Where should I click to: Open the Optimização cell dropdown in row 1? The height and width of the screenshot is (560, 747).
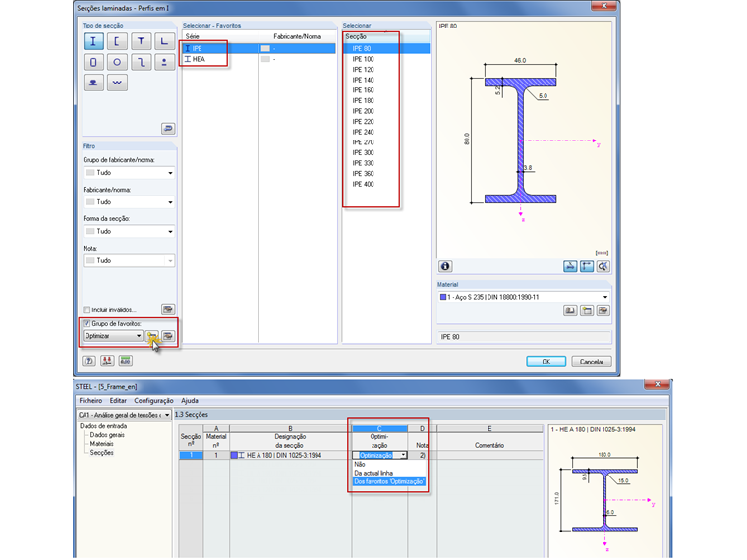(404, 455)
